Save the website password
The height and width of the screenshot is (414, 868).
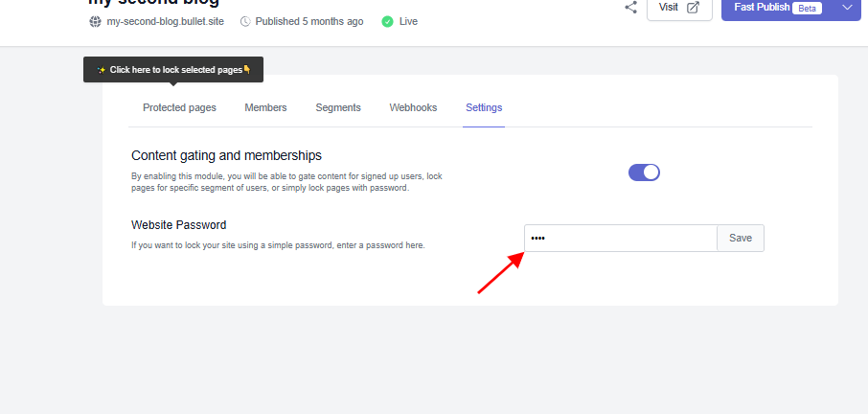point(740,239)
